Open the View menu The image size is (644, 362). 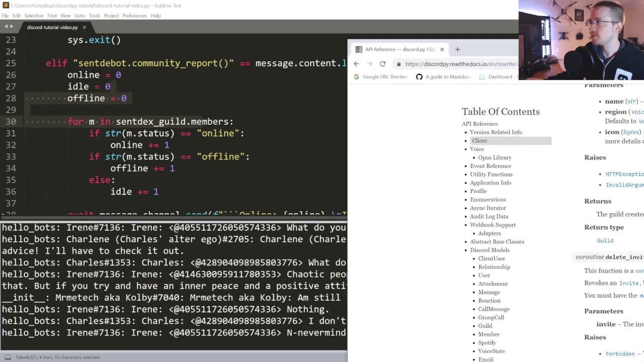[65, 16]
